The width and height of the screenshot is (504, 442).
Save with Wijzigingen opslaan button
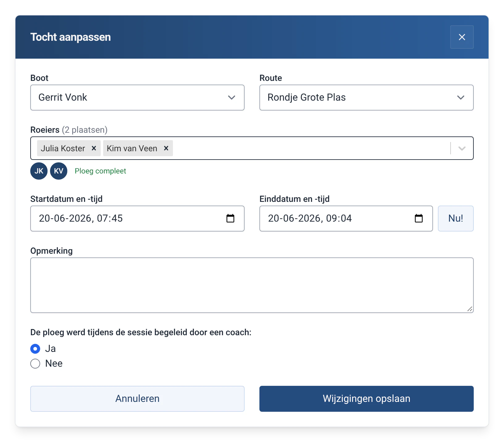(x=367, y=399)
